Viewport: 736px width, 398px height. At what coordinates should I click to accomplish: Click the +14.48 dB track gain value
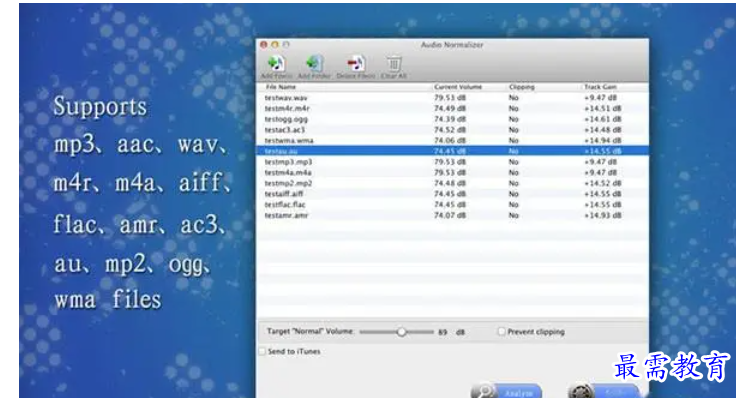pyautogui.click(x=603, y=130)
